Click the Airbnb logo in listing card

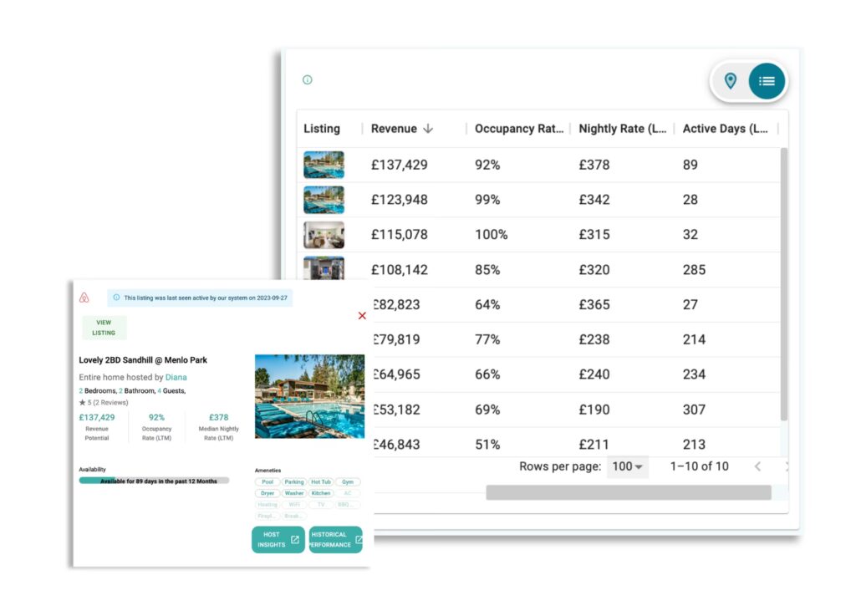pyautogui.click(x=84, y=298)
